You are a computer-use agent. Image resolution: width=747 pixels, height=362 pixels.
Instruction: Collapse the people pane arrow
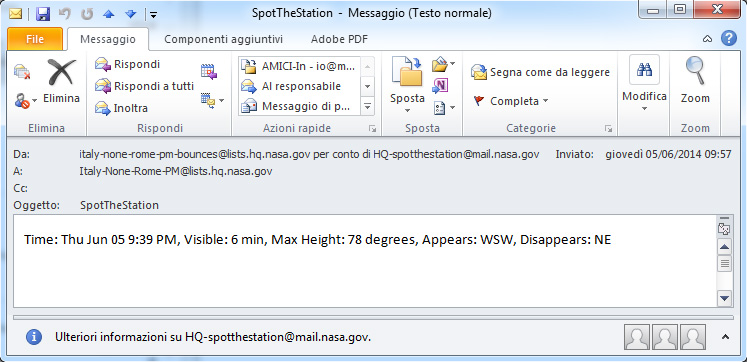click(725, 337)
